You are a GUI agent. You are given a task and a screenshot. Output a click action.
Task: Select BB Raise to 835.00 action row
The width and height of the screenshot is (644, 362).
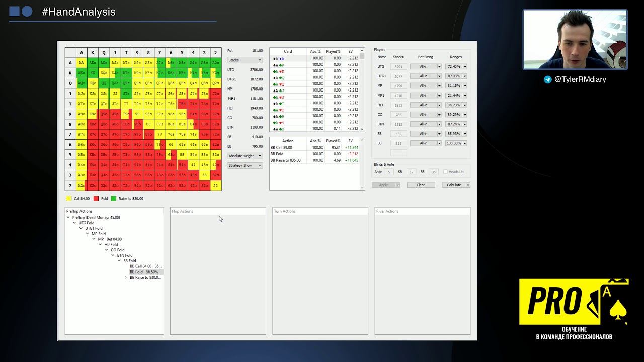tap(315, 160)
